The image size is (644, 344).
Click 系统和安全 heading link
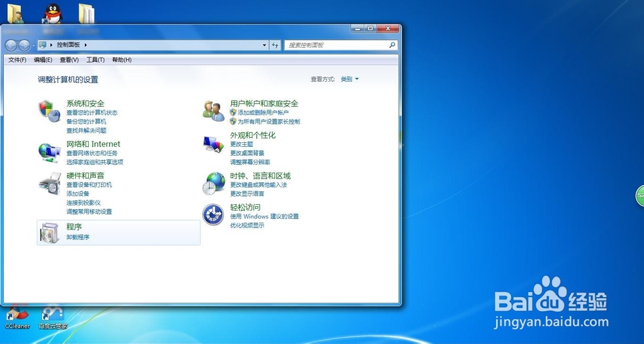[x=86, y=104]
